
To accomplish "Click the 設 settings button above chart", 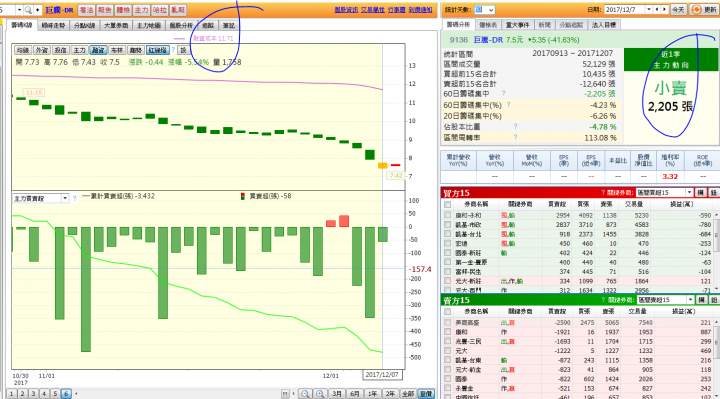I will coord(183,50).
